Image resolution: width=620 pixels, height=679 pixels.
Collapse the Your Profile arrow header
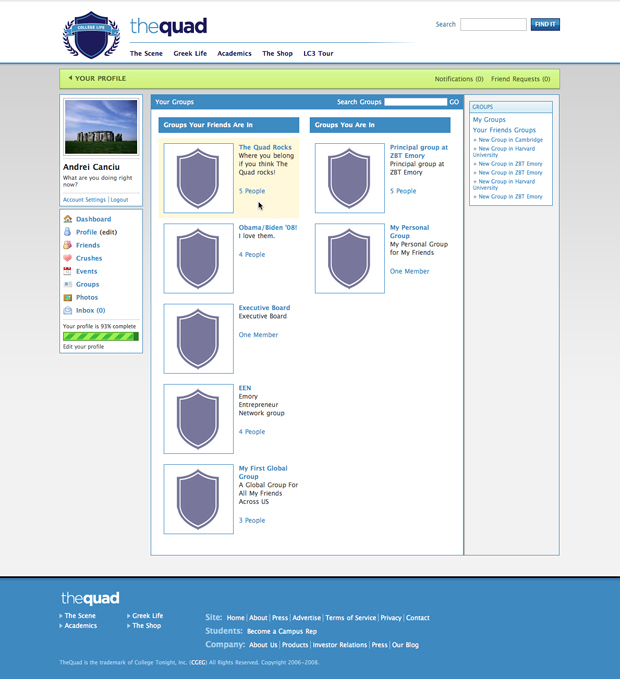point(70,78)
